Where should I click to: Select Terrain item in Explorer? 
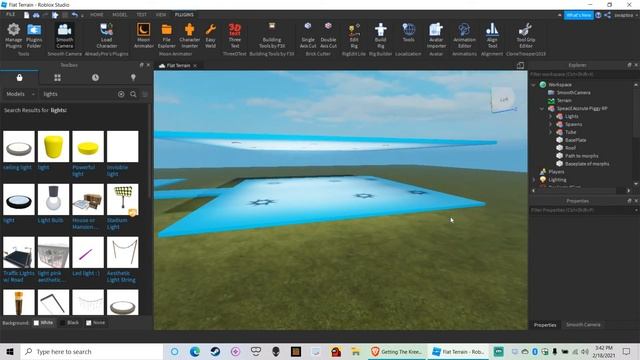[564, 100]
